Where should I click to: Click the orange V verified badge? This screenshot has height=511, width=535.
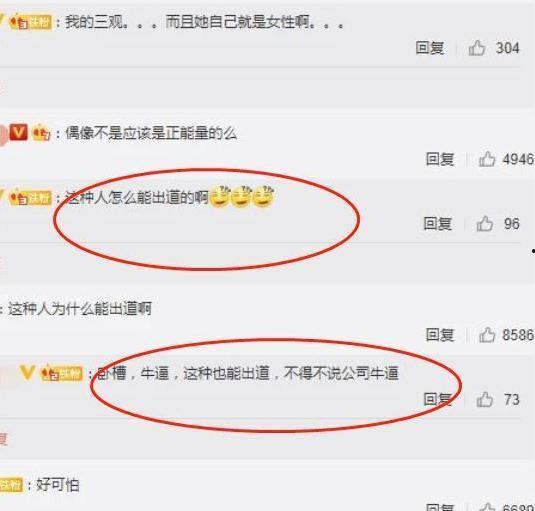[x=18, y=132]
